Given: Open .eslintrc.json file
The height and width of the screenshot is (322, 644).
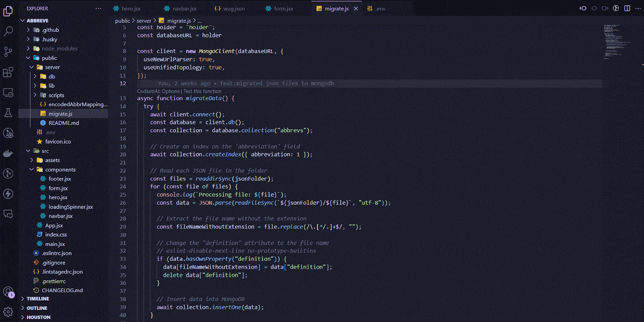Looking at the screenshot, I should [57, 254].
